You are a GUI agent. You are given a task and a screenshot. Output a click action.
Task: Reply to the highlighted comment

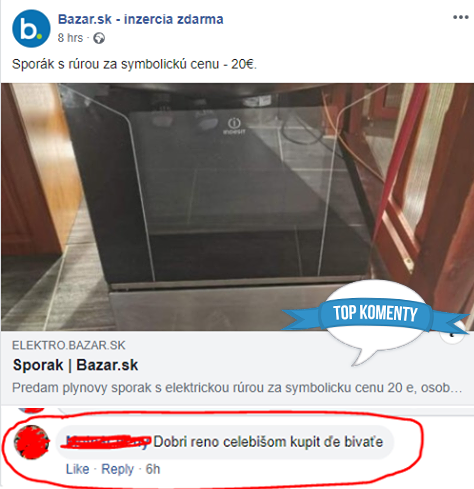tap(117, 469)
